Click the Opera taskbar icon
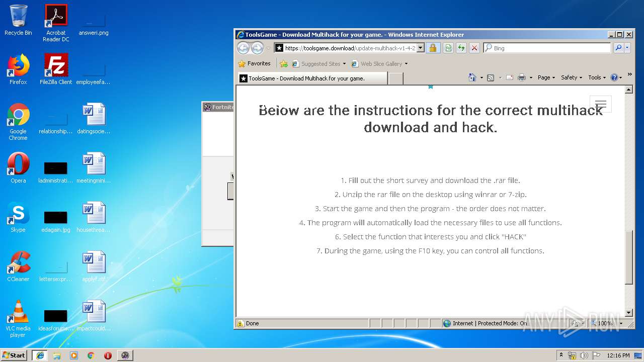Screen dimensions: 644x362 coord(108,355)
